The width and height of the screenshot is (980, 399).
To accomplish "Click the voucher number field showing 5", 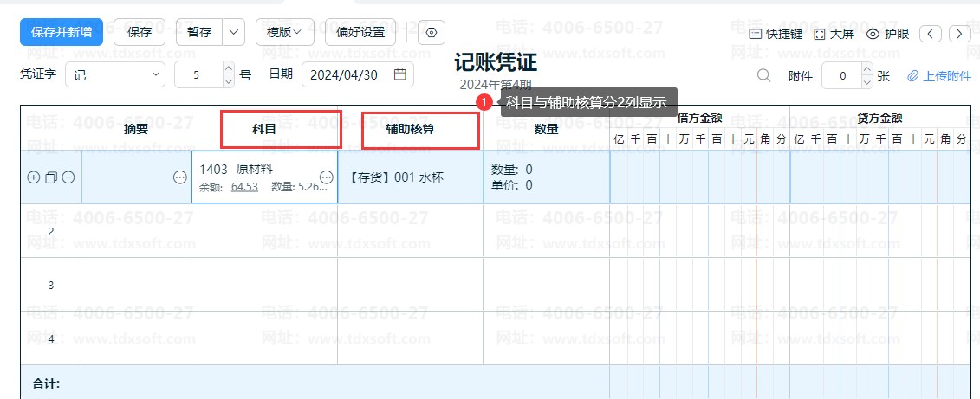I will (198, 75).
